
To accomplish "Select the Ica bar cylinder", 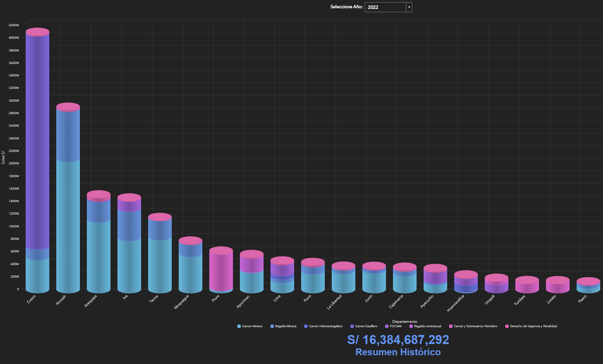I will [129, 243].
